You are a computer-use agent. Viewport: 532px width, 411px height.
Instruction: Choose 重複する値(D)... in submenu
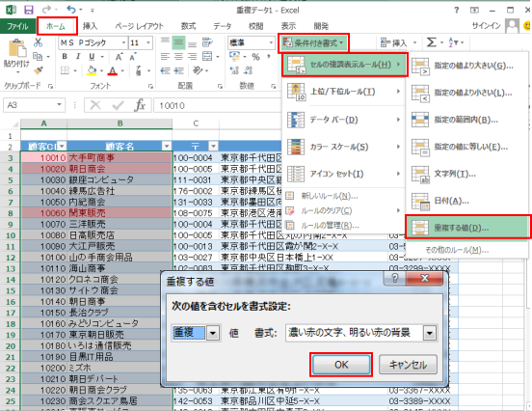[467, 228]
